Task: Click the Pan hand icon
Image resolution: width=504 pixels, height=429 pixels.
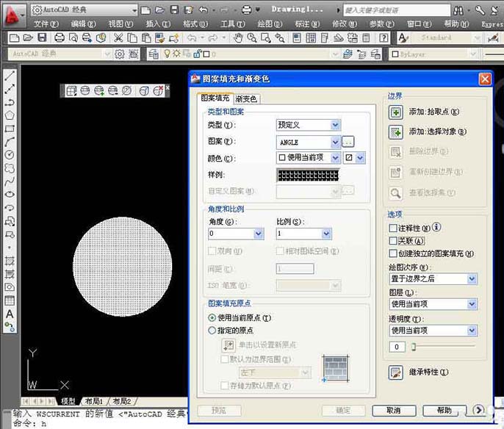Action: (238, 38)
